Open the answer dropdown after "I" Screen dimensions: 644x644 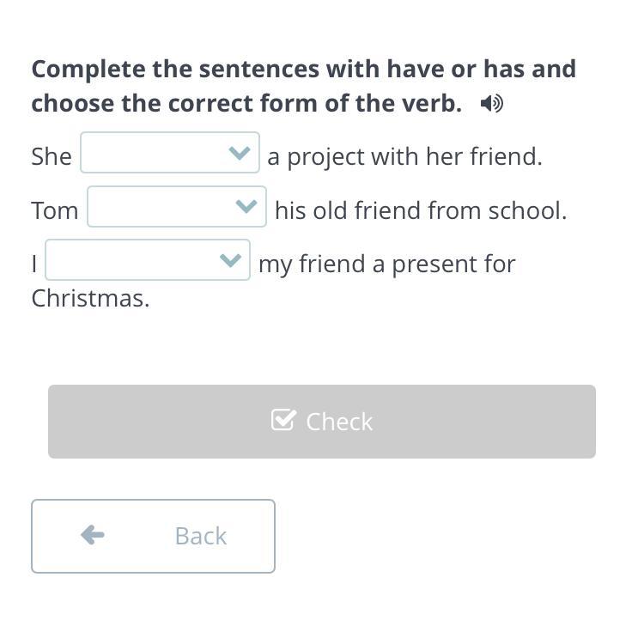point(148,260)
